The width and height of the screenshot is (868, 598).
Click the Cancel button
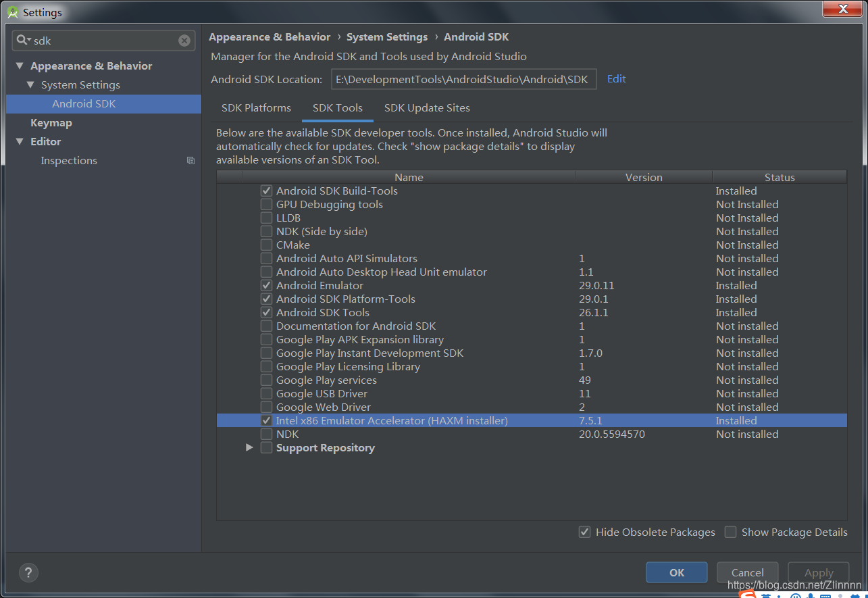coord(747,572)
